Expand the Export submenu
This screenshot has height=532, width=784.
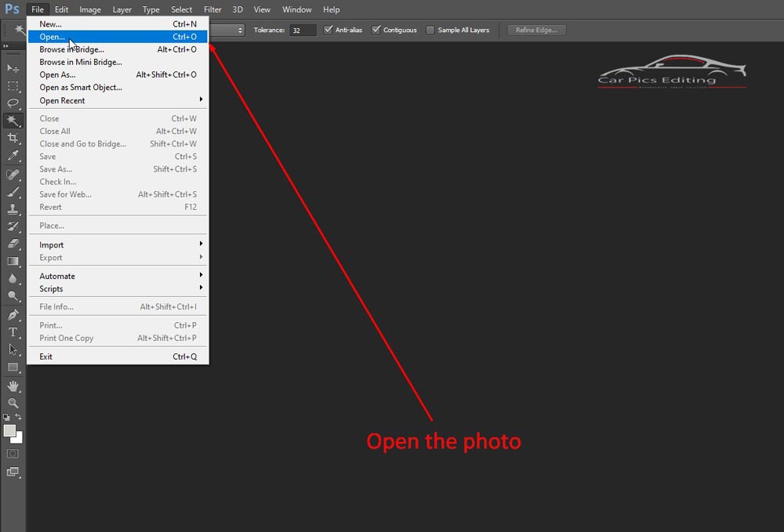[118, 258]
